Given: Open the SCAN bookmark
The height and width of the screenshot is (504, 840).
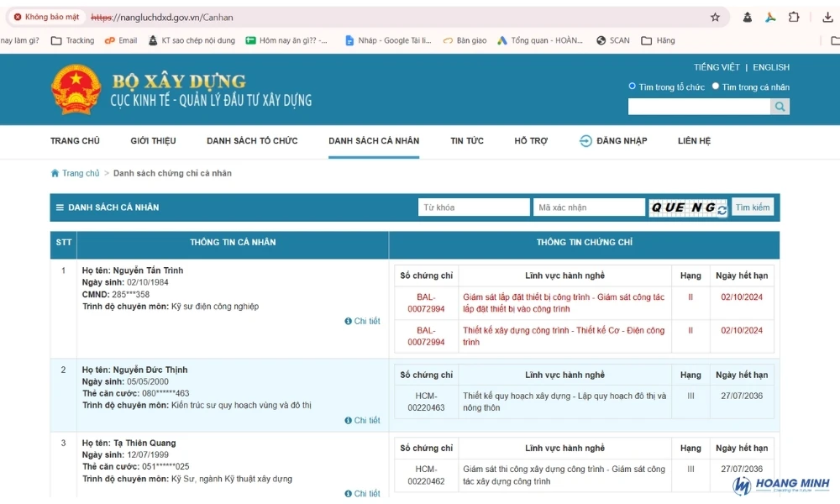Looking at the screenshot, I should 613,40.
